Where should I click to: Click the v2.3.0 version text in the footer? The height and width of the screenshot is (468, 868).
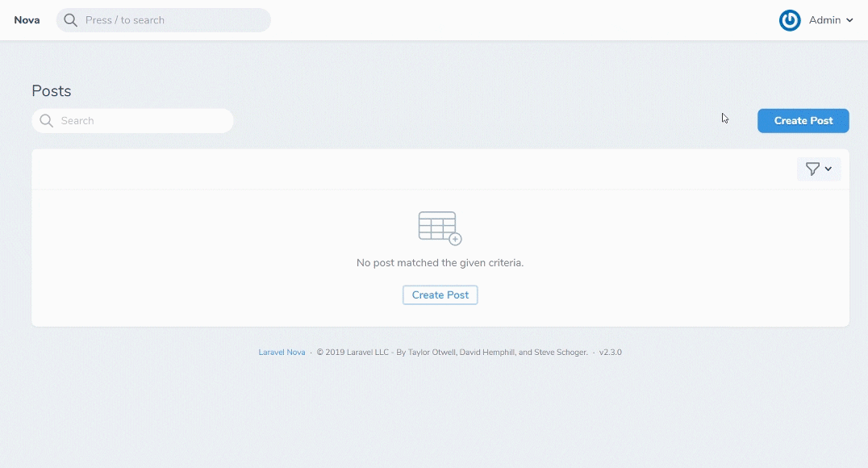click(x=611, y=353)
